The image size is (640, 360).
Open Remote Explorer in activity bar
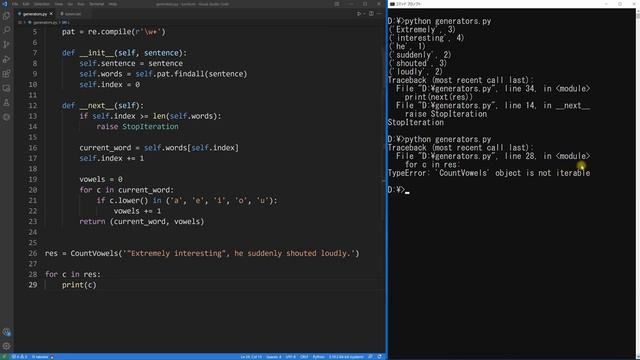tap(6, 88)
